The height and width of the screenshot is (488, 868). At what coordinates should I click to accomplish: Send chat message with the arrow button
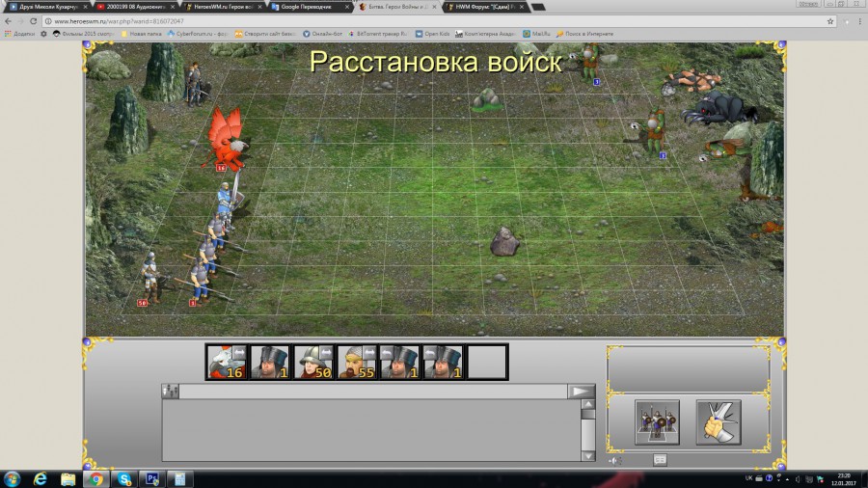pyautogui.click(x=582, y=392)
